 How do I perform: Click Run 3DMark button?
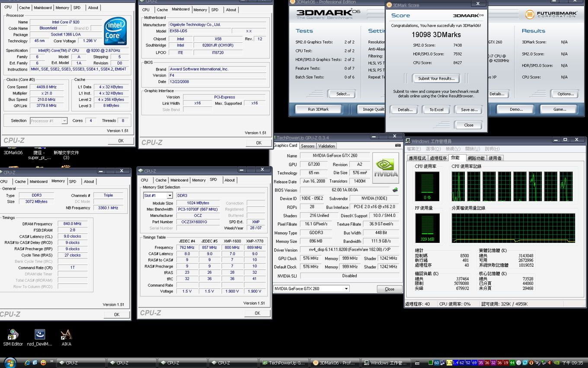click(318, 109)
